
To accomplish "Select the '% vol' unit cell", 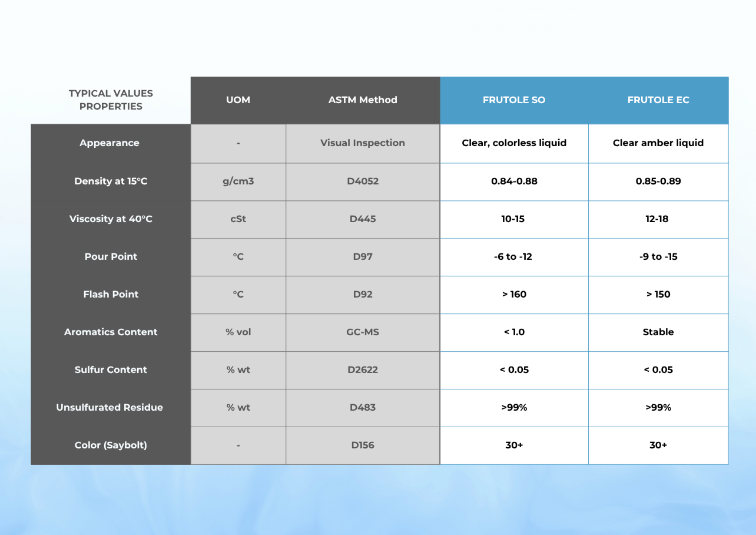I will tap(238, 332).
